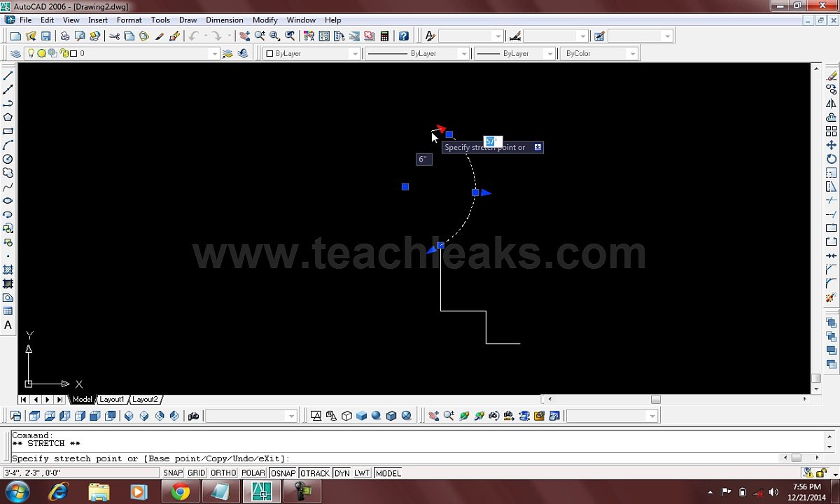840x504 pixels.
Task: Select the Array modify tool
Action: pos(832,131)
